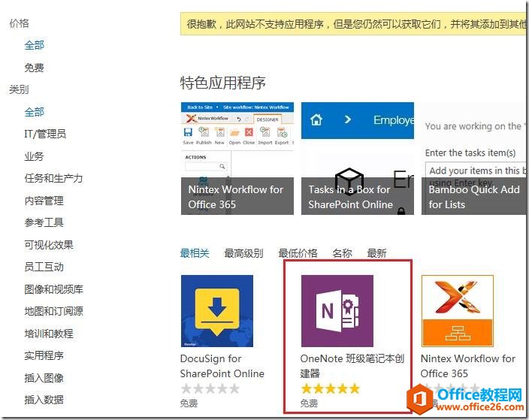Filter category by 员工互动
Screen dimensions: 529x420
[44, 267]
